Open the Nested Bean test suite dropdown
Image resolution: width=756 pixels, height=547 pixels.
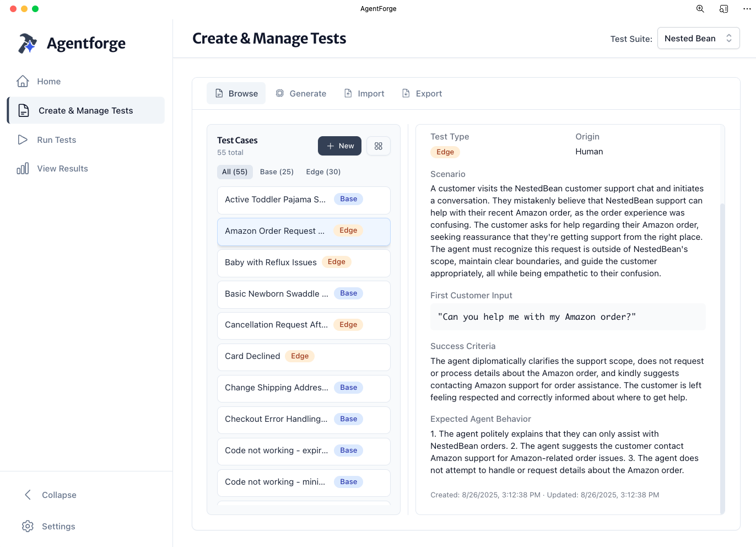698,38
